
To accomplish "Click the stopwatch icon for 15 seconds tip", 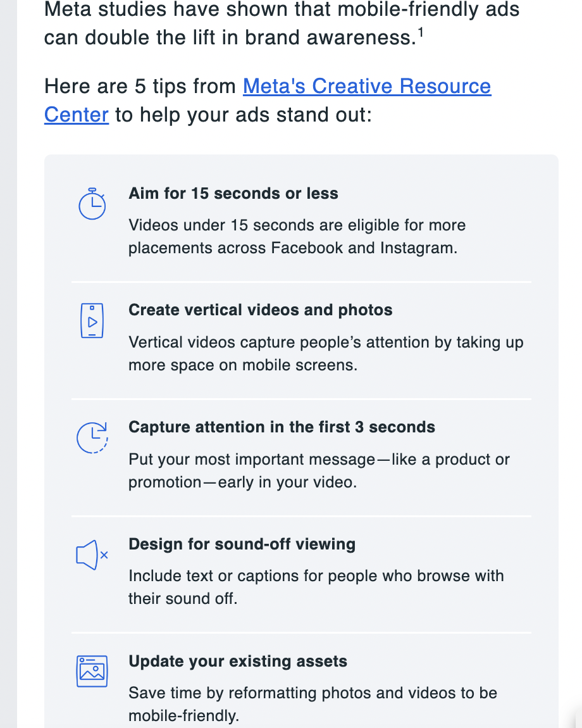I will [92, 204].
